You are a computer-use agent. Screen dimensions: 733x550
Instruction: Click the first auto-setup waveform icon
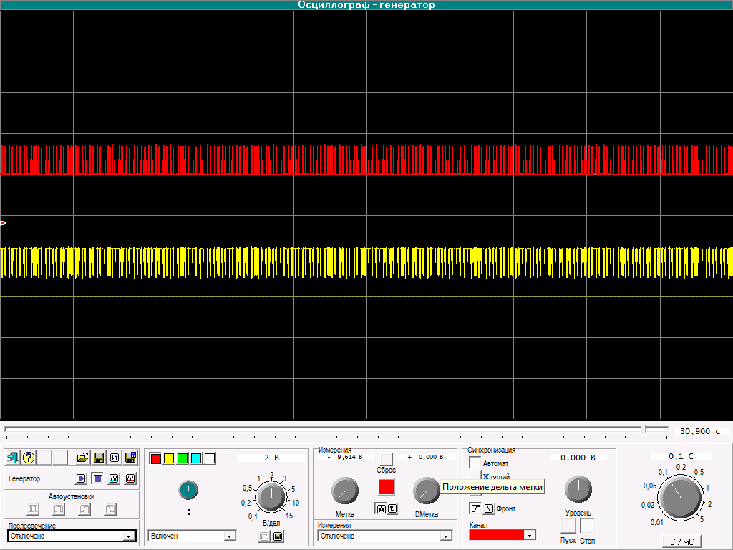click(x=33, y=509)
